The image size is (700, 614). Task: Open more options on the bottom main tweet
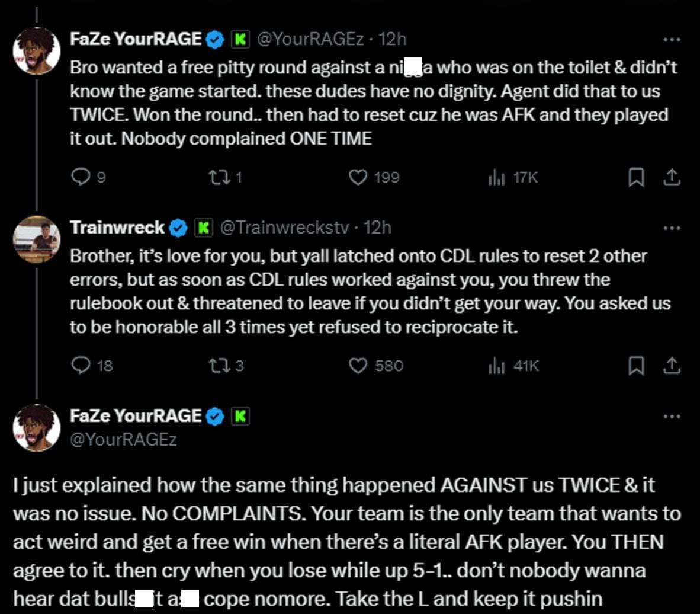click(672, 417)
